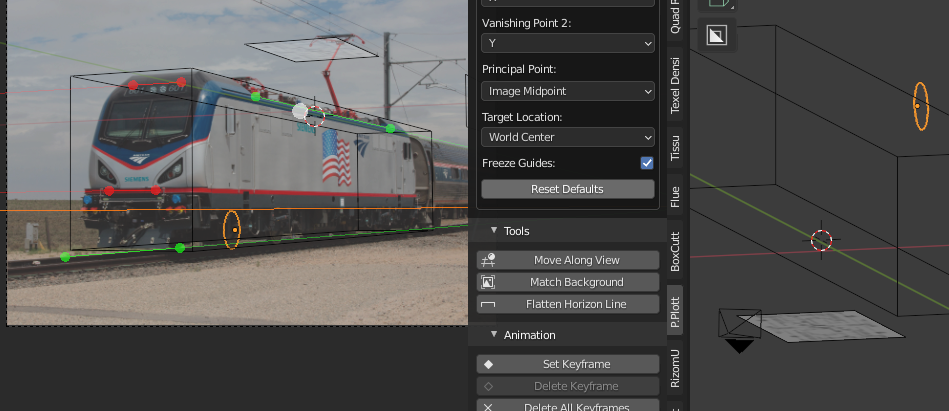The height and width of the screenshot is (411, 949).
Task: Open the Principal Point dropdown showing Image Midpoint
Action: pos(568,91)
